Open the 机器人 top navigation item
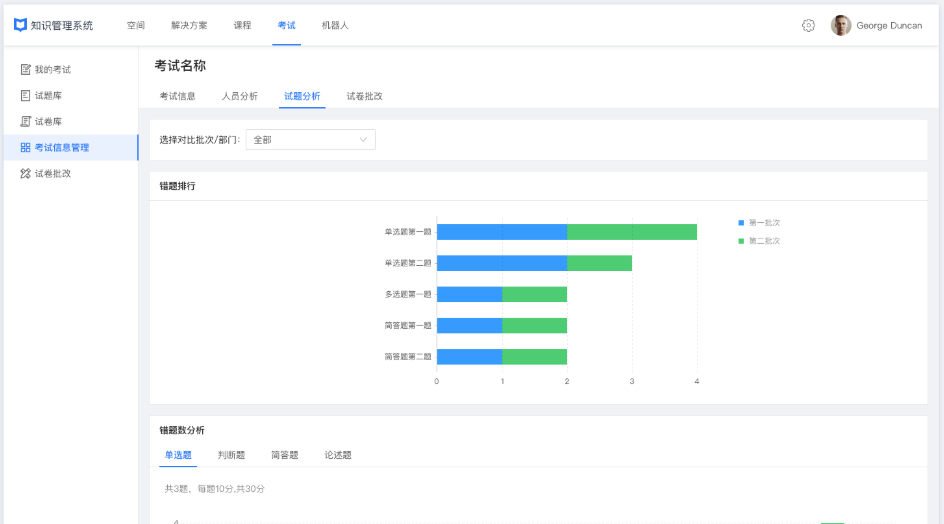The image size is (944, 524). (x=335, y=25)
